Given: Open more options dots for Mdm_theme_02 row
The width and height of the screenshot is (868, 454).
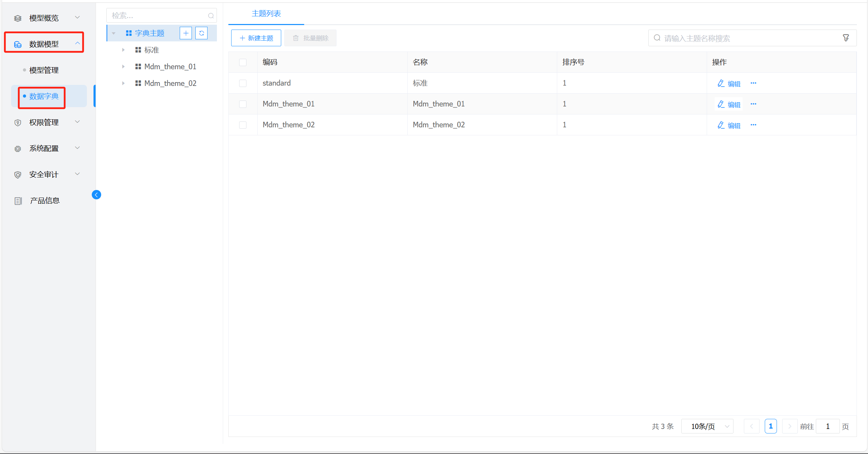Looking at the screenshot, I should coord(753,125).
